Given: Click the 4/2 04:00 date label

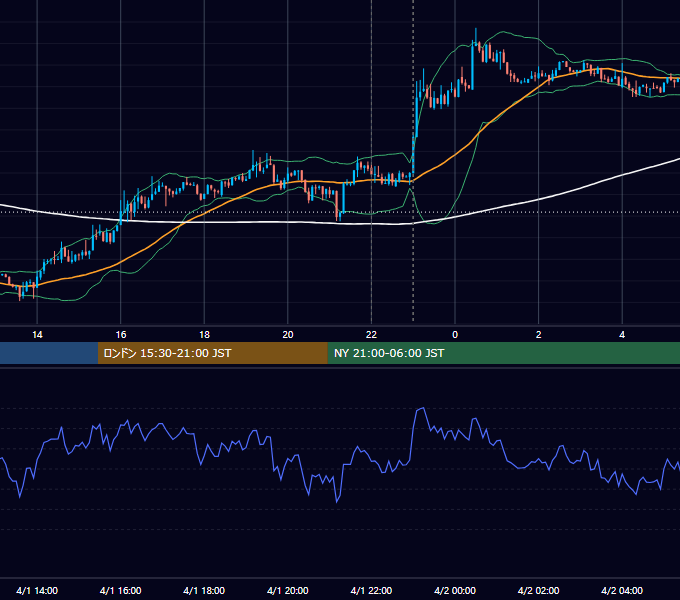Looking at the screenshot, I should tap(622, 590).
